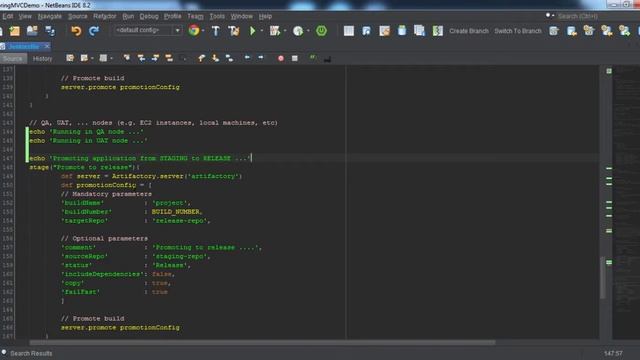Open the Navigate menu
Image resolution: width=640 pixels, height=360 pixels.
[50, 16]
